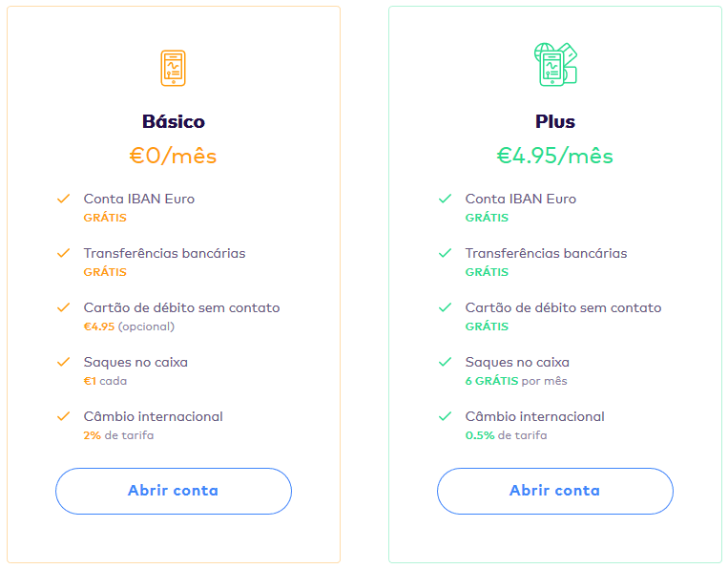Viewport: 728px width, 569px height.
Task: Click the €4.95/mês Plus price
Action: [x=555, y=156]
